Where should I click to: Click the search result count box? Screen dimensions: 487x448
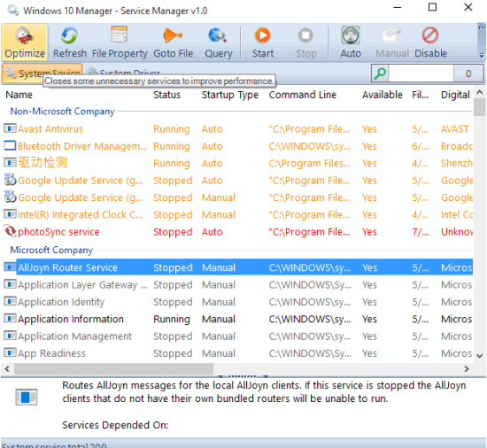[468, 73]
